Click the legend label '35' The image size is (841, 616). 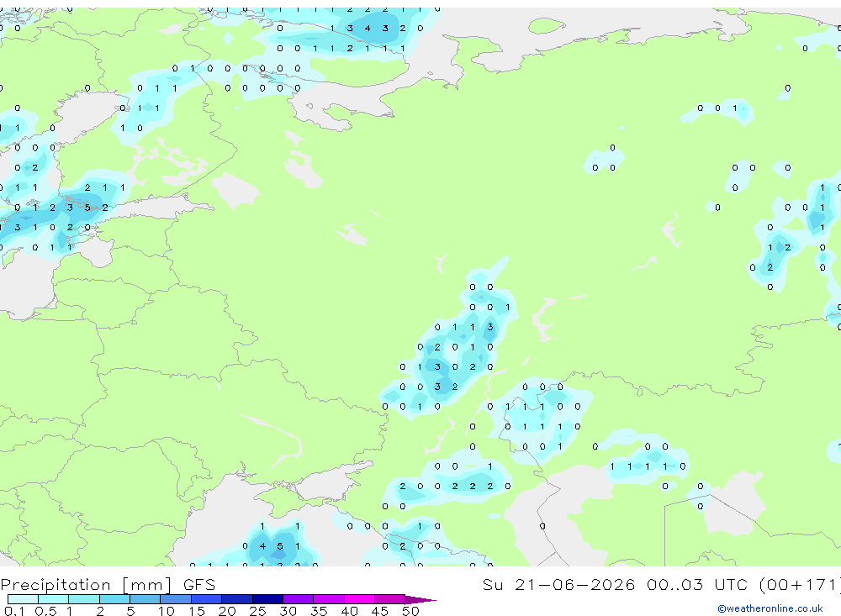[319, 611]
